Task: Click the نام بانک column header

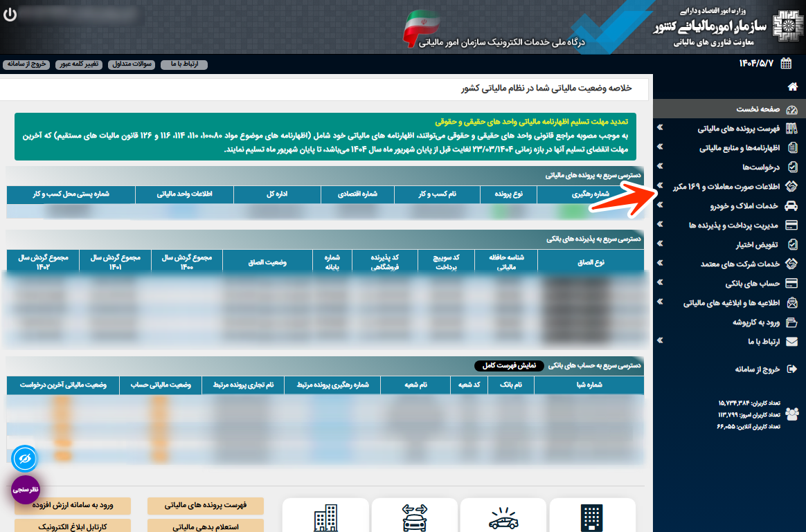Action: pyautogui.click(x=511, y=385)
